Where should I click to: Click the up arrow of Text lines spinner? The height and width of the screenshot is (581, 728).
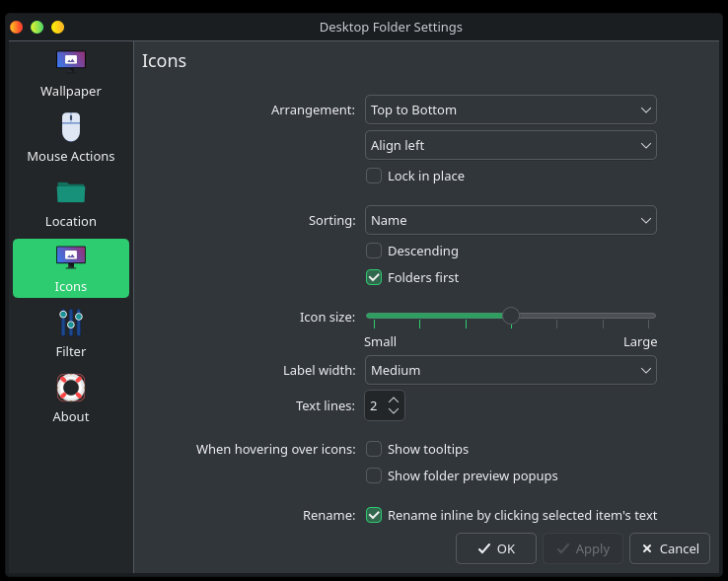394,399
